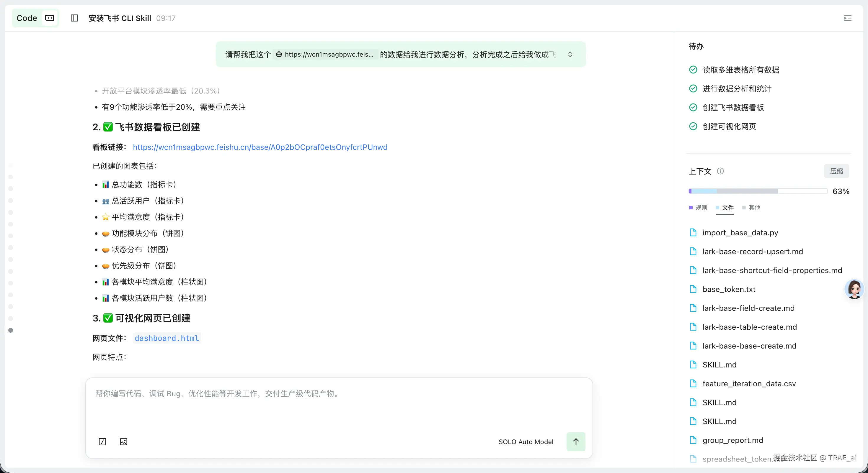The image size is (868, 473).
Task: Jump to last conversation marker dot
Action: pyautogui.click(x=11, y=330)
